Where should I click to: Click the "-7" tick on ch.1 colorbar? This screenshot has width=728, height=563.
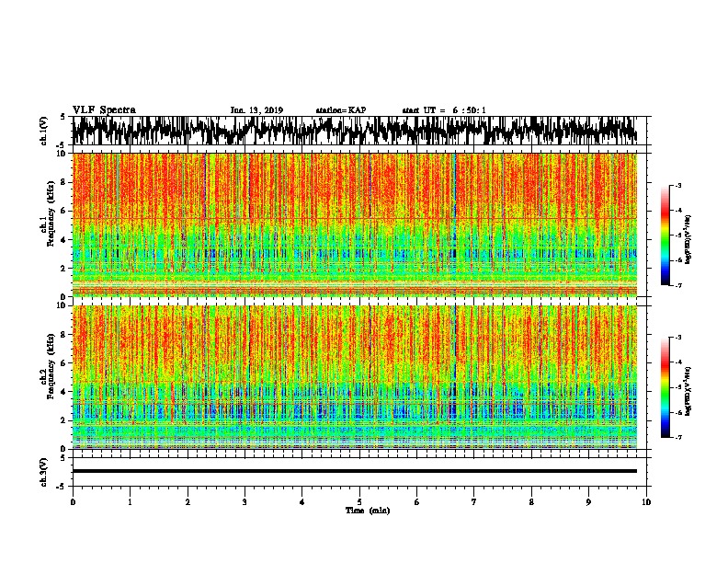point(677,285)
